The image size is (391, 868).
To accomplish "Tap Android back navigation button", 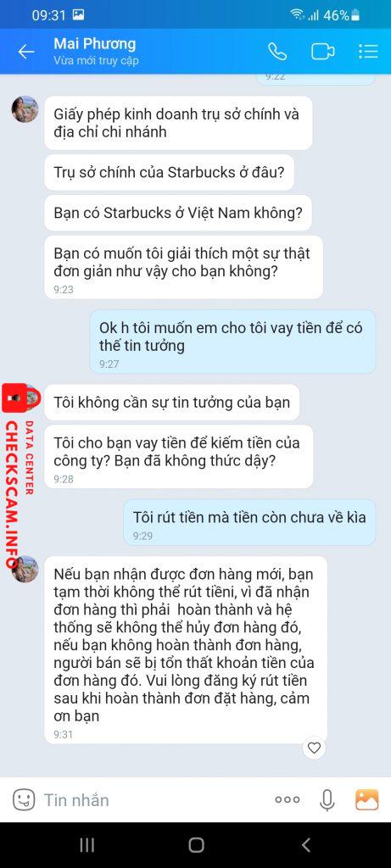I will pos(305,845).
